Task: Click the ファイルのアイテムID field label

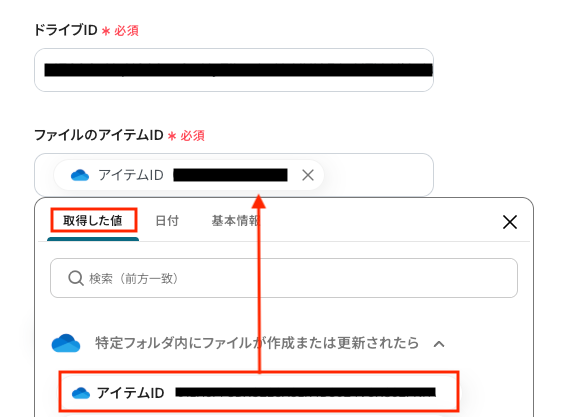Action: [99, 135]
